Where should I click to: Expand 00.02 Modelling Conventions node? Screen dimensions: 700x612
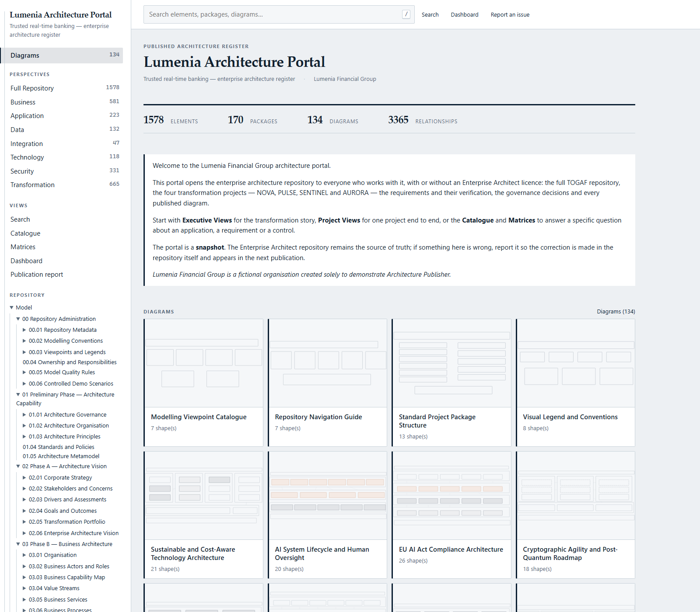click(x=24, y=341)
